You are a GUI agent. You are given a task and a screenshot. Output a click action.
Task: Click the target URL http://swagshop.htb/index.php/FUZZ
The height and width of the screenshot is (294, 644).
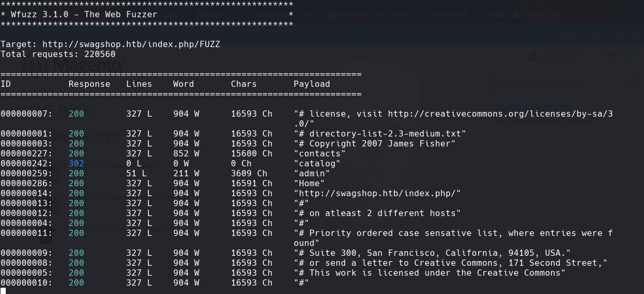131,44
